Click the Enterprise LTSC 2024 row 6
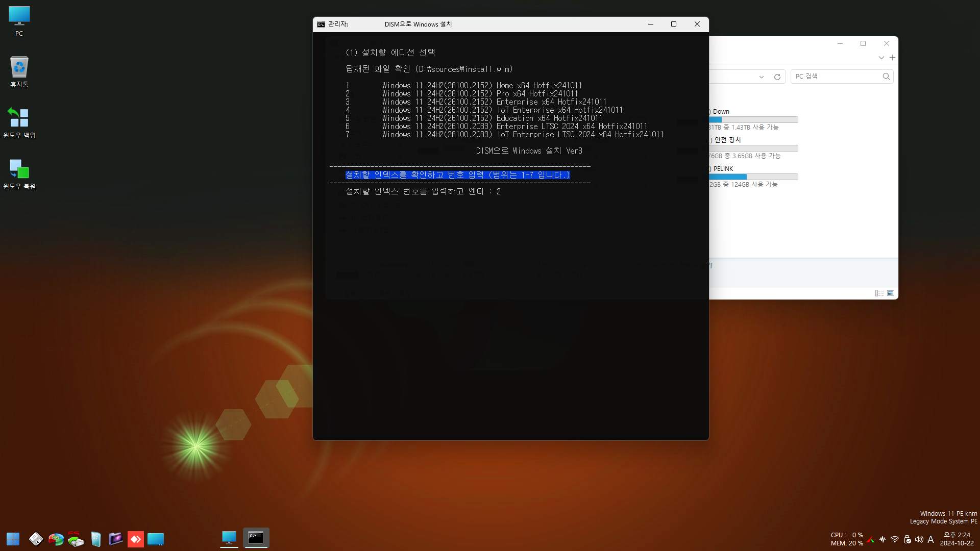The width and height of the screenshot is (980, 551). click(496, 127)
